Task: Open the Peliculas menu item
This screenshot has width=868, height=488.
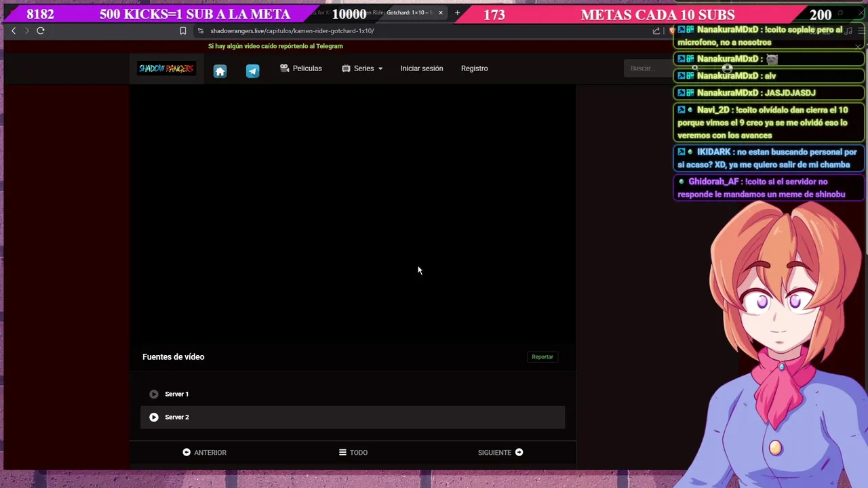Action: click(301, 68)
